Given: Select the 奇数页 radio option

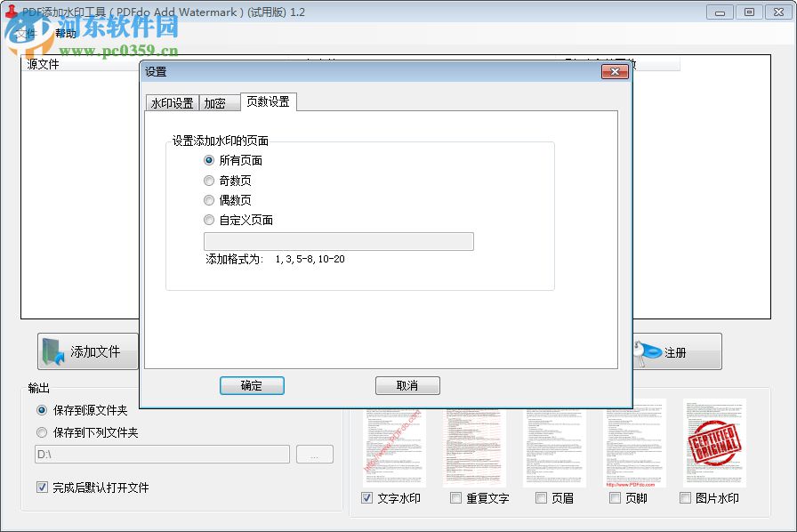Looking at the screenshot, I should pyautogui.click(x=207, y=180).
